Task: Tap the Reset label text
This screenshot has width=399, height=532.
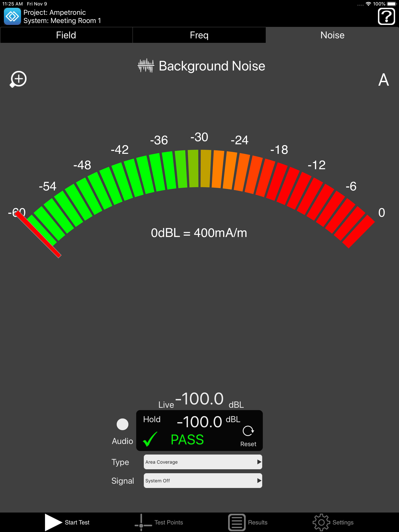Action: [x=248, y=444]
